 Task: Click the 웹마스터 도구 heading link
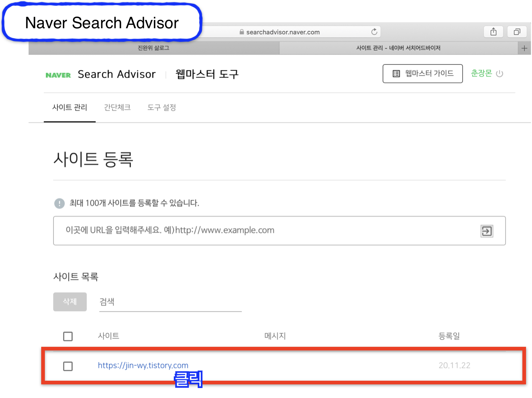coord(207,74)
